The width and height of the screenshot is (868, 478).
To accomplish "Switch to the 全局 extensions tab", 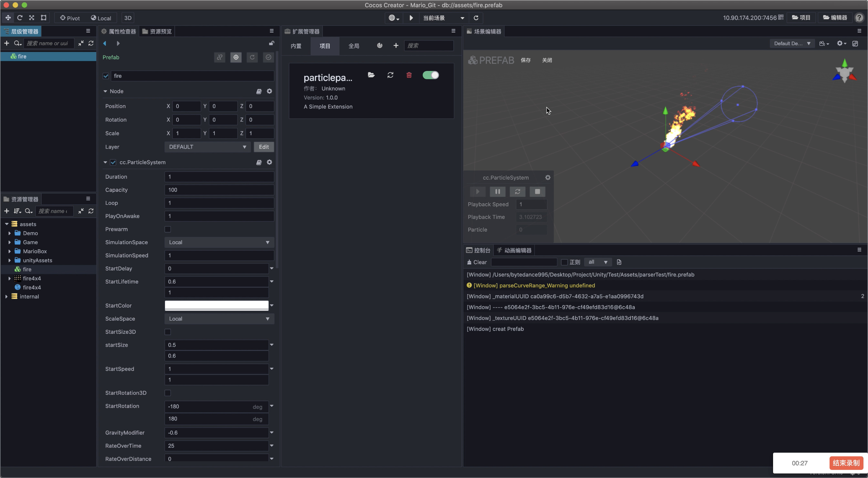I will tap(354, 46).
